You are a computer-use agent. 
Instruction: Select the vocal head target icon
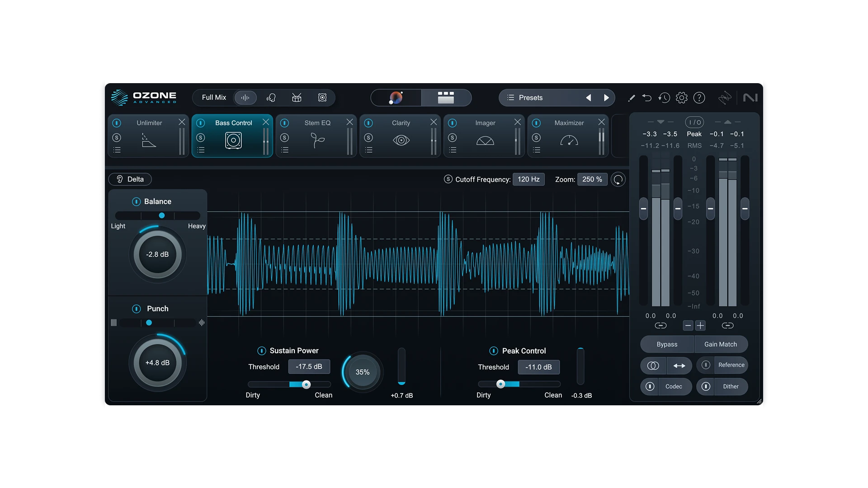[271, 98]
